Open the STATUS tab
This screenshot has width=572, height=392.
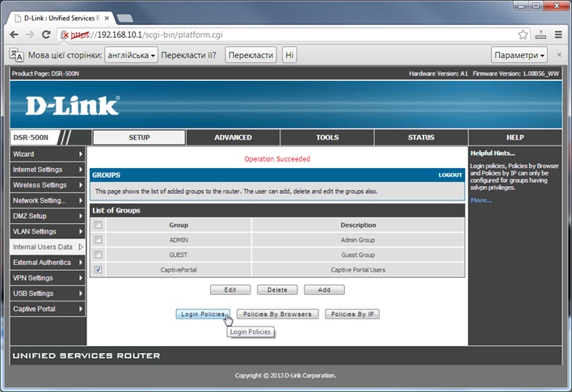tap(421, 137)
